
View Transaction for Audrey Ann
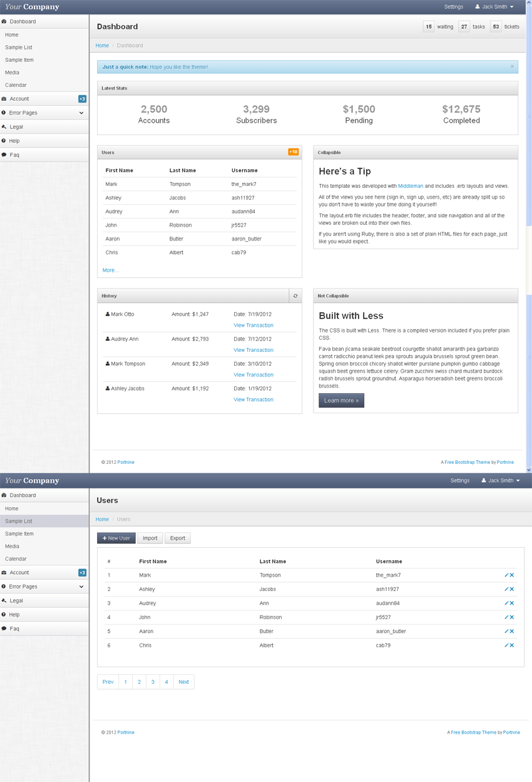point(253,350)
